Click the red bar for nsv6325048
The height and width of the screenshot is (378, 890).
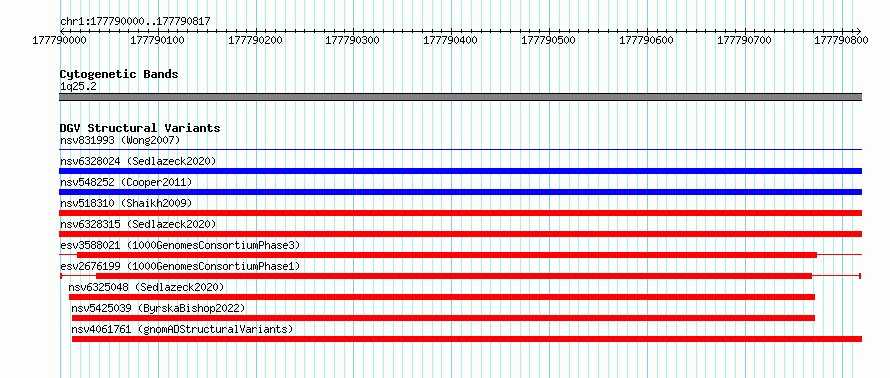pyautogui.click(x=442, y=297)
